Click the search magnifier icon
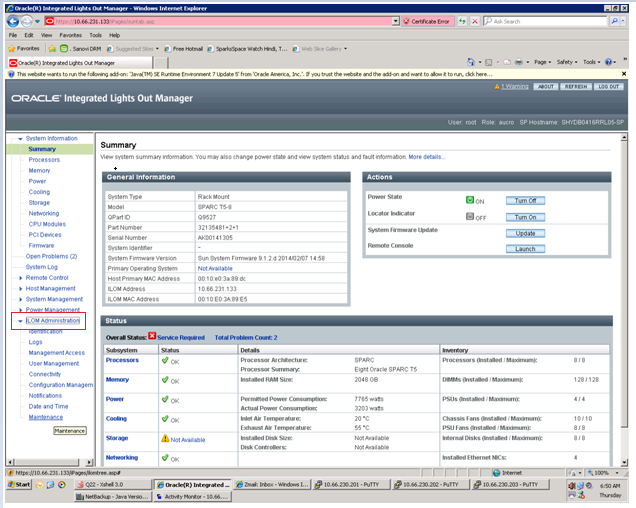The image size is (636, 508). (615, 21)
